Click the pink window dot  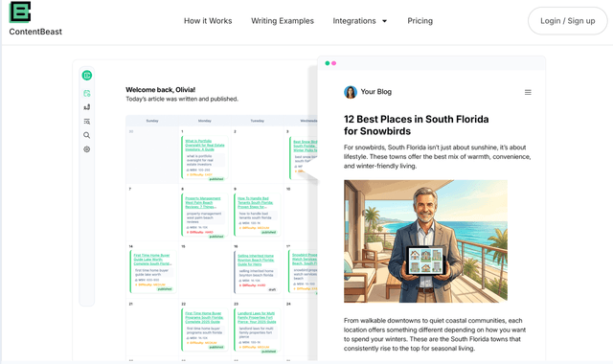point(333,63)
